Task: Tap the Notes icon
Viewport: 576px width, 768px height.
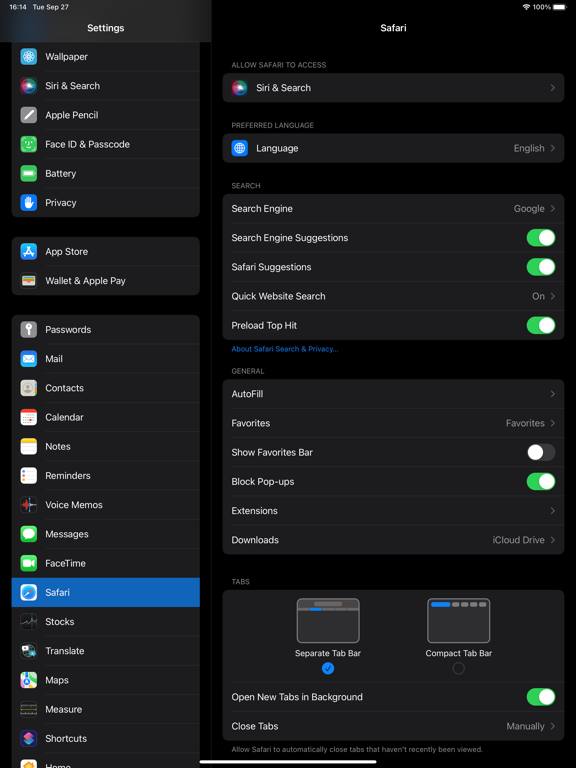Action: pos(28,446)
